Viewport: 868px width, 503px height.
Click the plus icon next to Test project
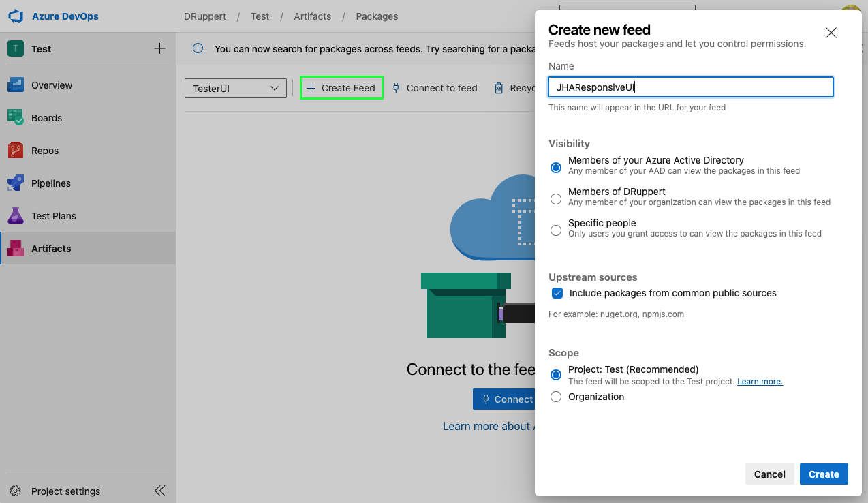[x=159, y=49]
